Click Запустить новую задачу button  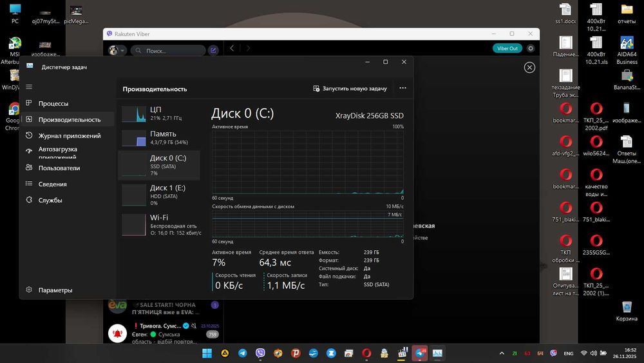click(350, 88)
